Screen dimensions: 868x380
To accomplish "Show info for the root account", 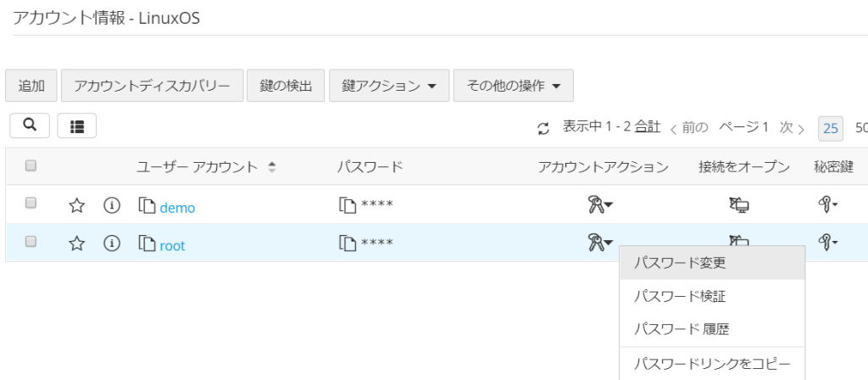I will pos(112,244).
